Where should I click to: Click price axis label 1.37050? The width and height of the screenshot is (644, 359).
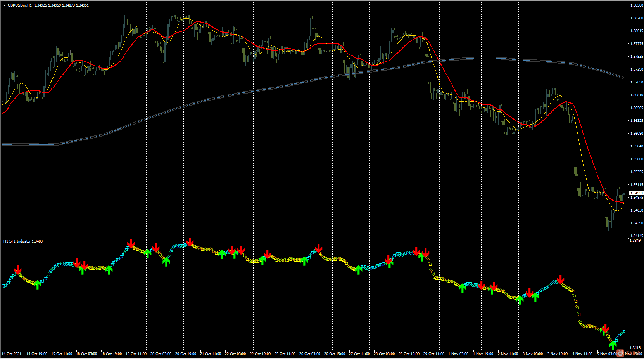pyautogui.click(x=637, y=82)
